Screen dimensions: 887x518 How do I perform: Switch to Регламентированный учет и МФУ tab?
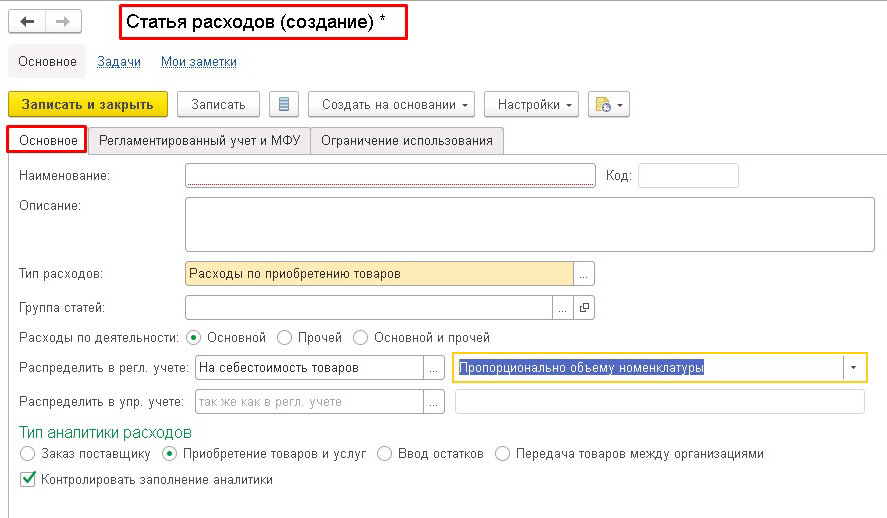click(x=199, y=140)
